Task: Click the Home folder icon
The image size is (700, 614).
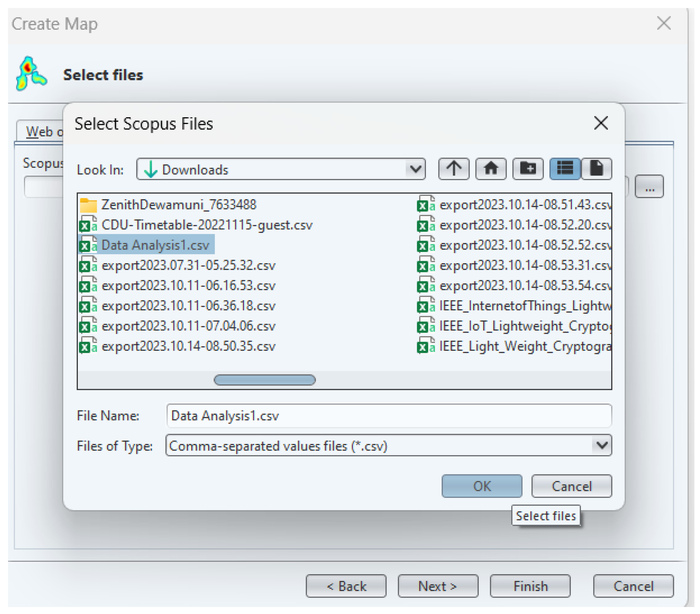Action: (x=491, y=169)
